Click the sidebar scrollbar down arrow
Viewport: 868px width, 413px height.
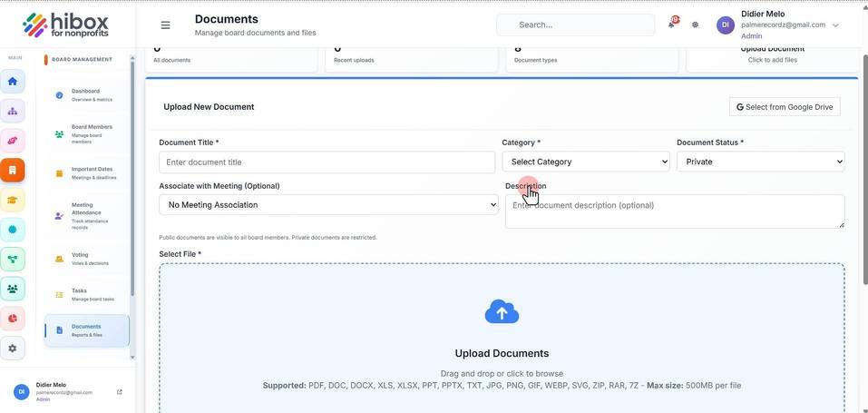point(132,358)
